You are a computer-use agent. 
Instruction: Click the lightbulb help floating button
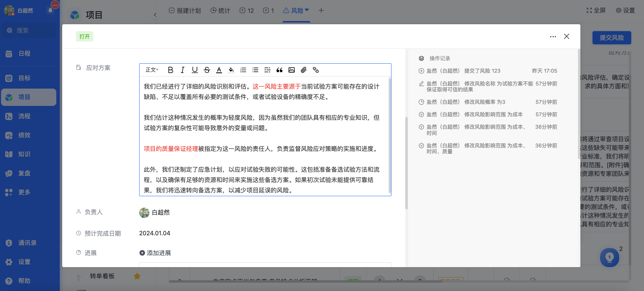(x=609, y=257)
